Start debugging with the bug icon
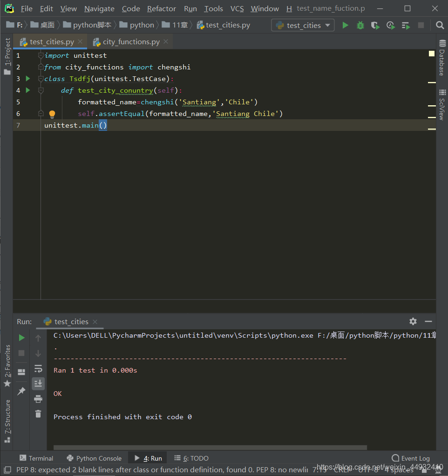Screen dimensions: 448x476 (x=360, y=25)
